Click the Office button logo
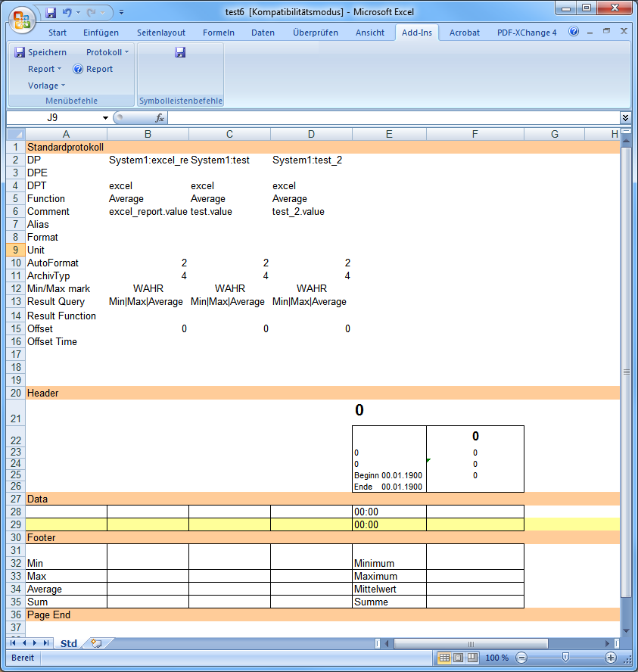The width and height of the screenshot is (638, 672). click(22, 18)
